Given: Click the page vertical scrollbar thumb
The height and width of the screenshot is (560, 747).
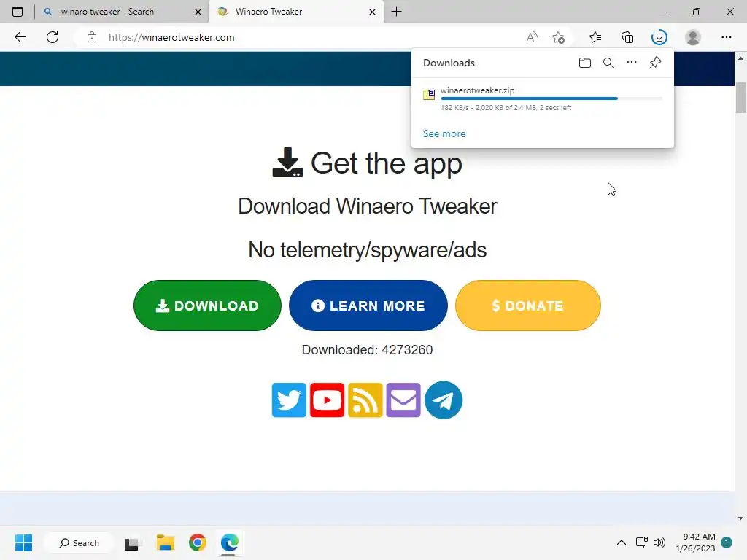Looking at the screenshot, I should 740,98.
